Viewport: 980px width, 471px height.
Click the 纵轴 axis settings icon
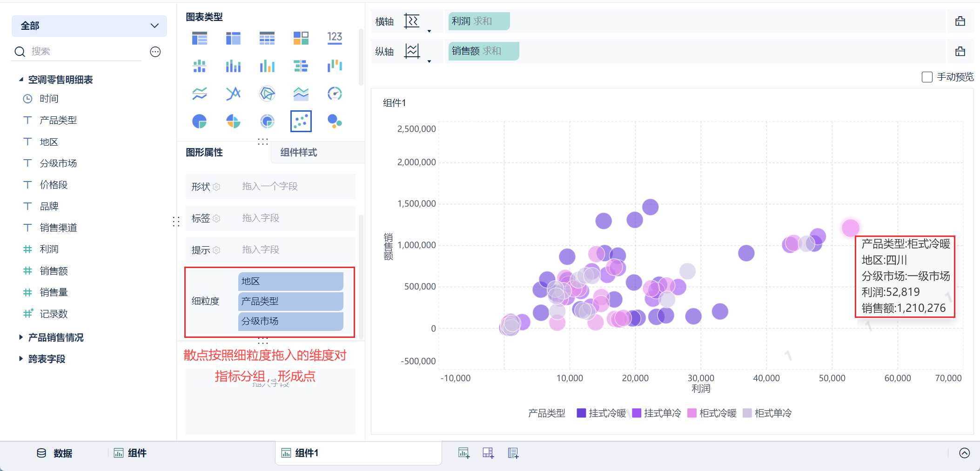[412, 51]
